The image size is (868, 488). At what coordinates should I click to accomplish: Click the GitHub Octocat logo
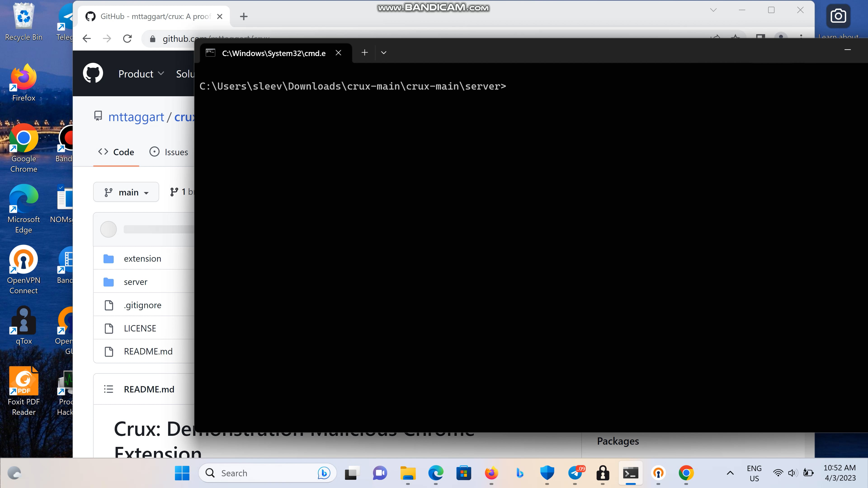[93, 73]
